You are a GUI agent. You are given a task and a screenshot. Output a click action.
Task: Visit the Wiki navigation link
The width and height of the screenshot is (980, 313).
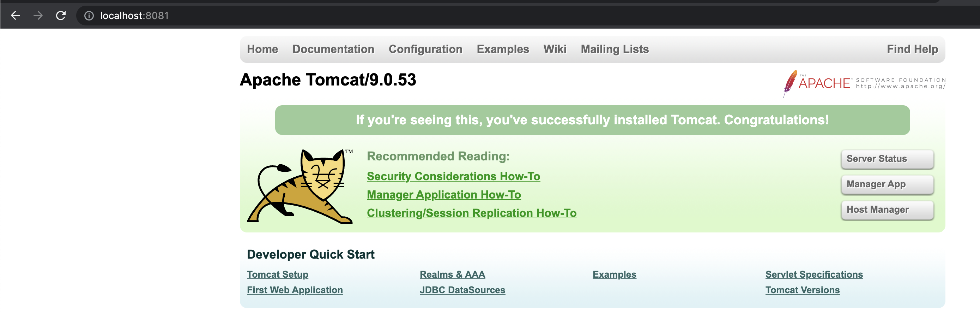point(555,49)
